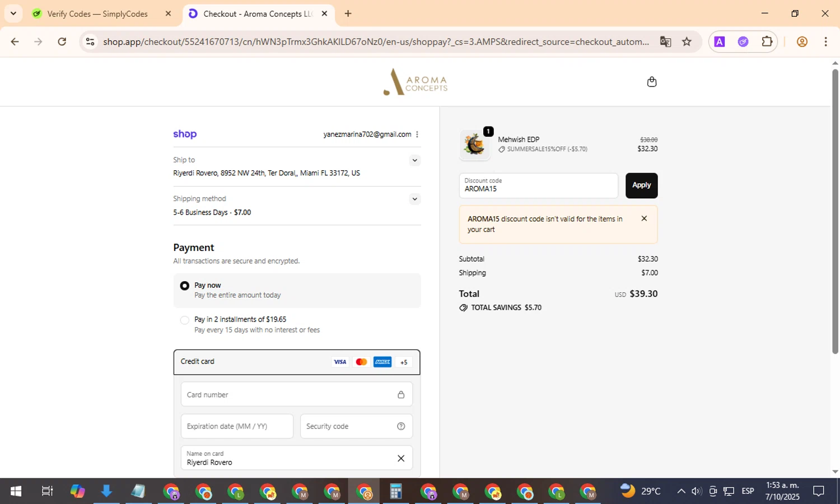Open the tab search dropdown arrow
The width and height of the screenshot is (840, 504).
(13, 13)
